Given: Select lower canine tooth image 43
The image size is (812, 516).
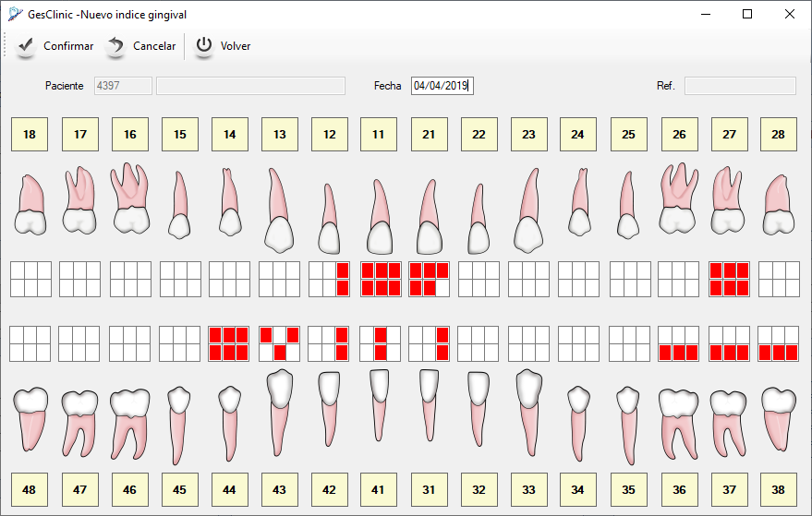Looking at the screenshot, I should pos(279,413).
